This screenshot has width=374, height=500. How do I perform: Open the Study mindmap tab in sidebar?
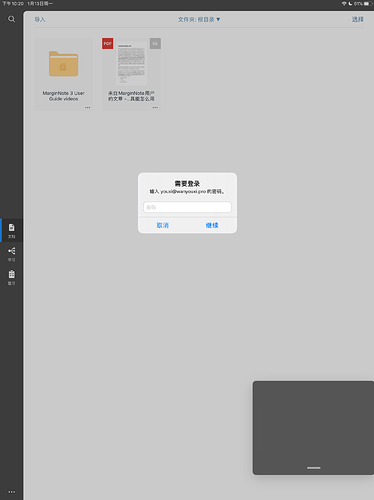(x=11, y=254)
